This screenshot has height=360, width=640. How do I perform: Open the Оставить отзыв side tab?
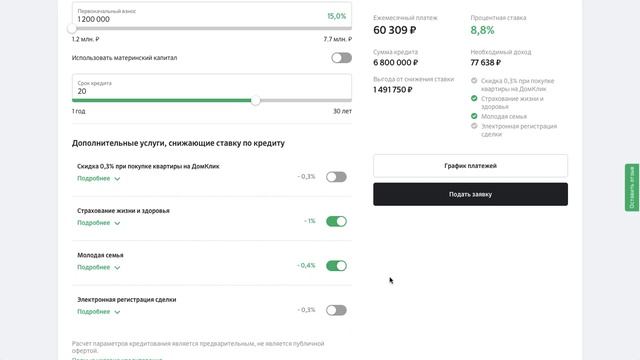631,187
